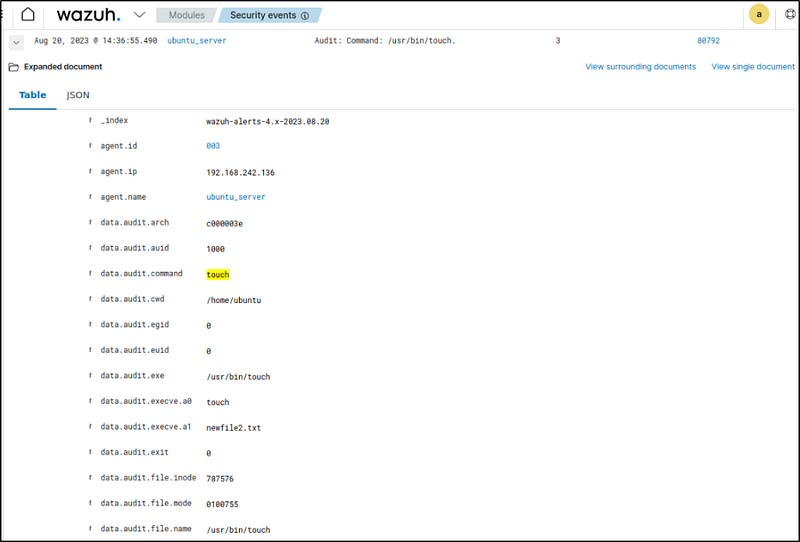Image resolution: width=800 pixels, height=542 pixels.
Task: Click the type icon beside _index field
Action: click(x=91, y=121)
